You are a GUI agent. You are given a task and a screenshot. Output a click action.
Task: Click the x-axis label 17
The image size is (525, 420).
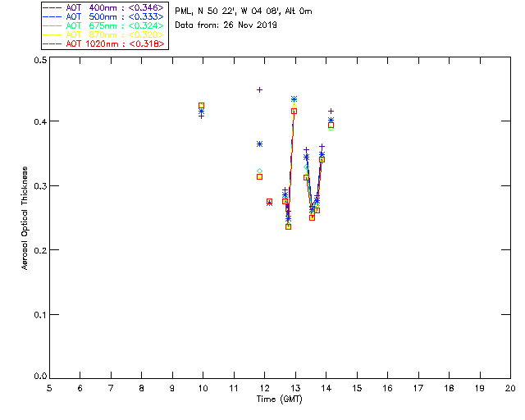[418, 388]
